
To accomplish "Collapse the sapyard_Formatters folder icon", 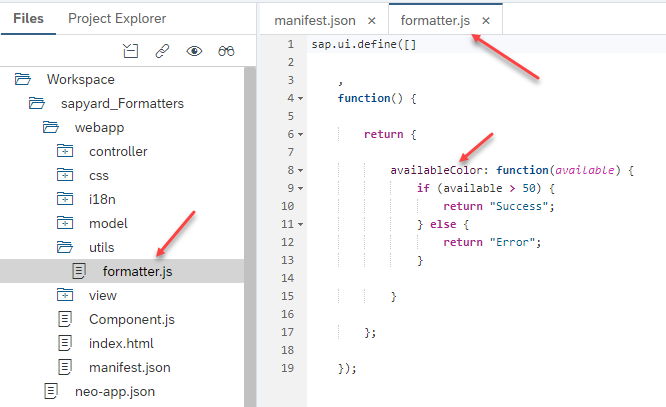I will coord(37,103).
